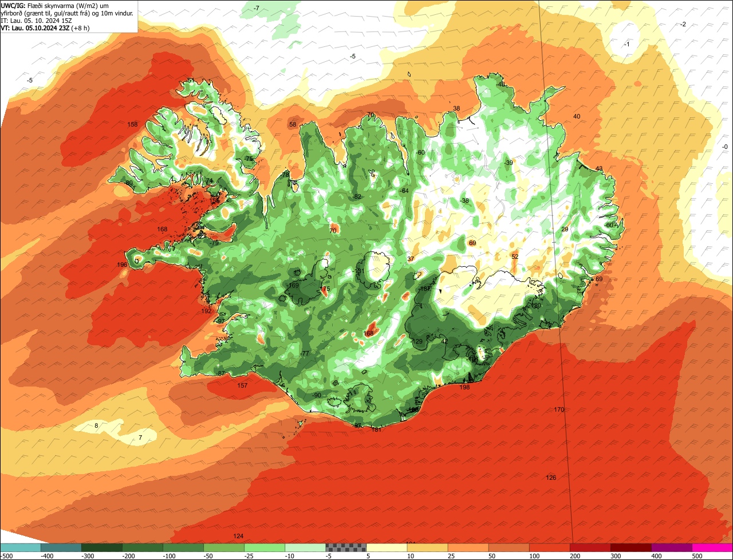Click legend swatch between -25 and -10

click(x=264, y=547)
